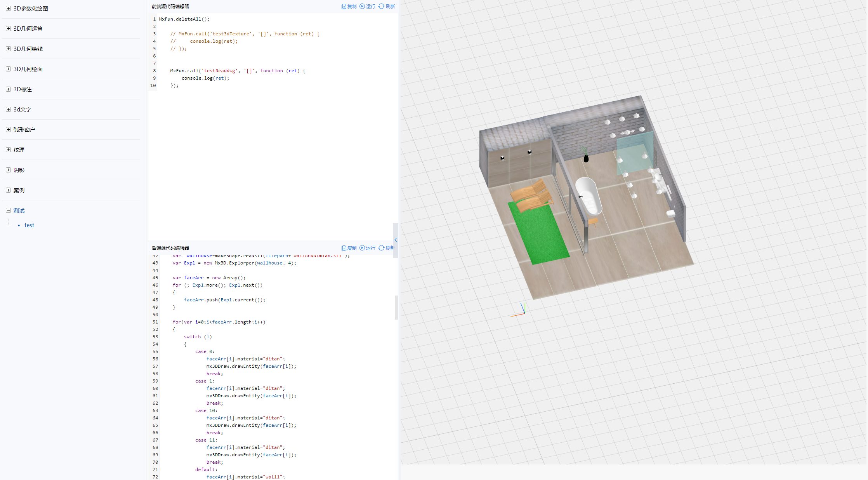
Task: Expand the 3D标注 tree node
Action: click(x=8, y=89)
